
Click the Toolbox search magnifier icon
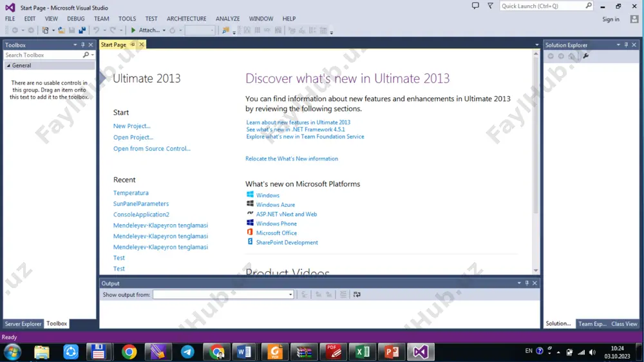86,55
